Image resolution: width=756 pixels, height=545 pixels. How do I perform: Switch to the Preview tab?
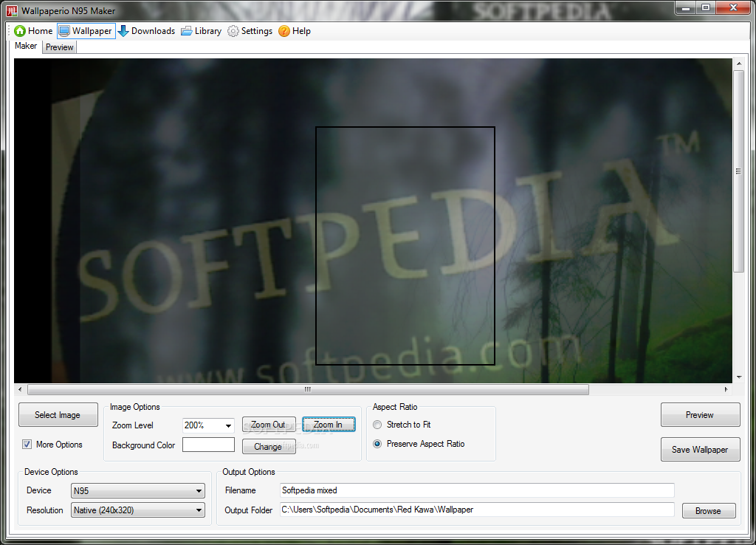pyautogui.click(x=59, y=47)
